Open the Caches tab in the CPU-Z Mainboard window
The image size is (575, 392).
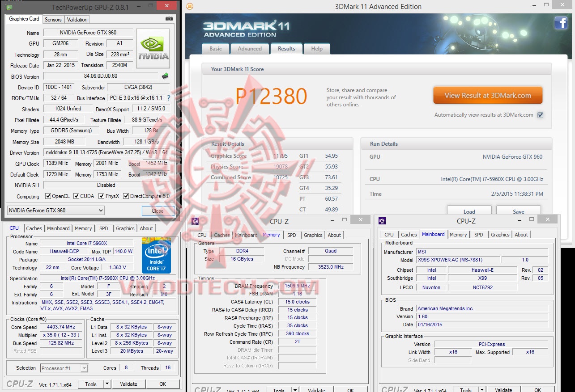pyautogui.click(x=409, y=235)
